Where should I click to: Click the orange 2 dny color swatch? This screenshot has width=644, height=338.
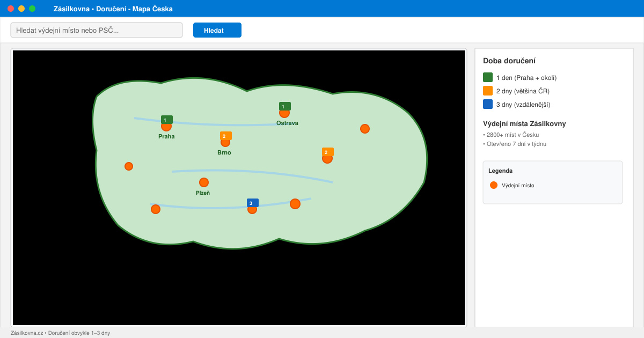click(x=488, y=91)
